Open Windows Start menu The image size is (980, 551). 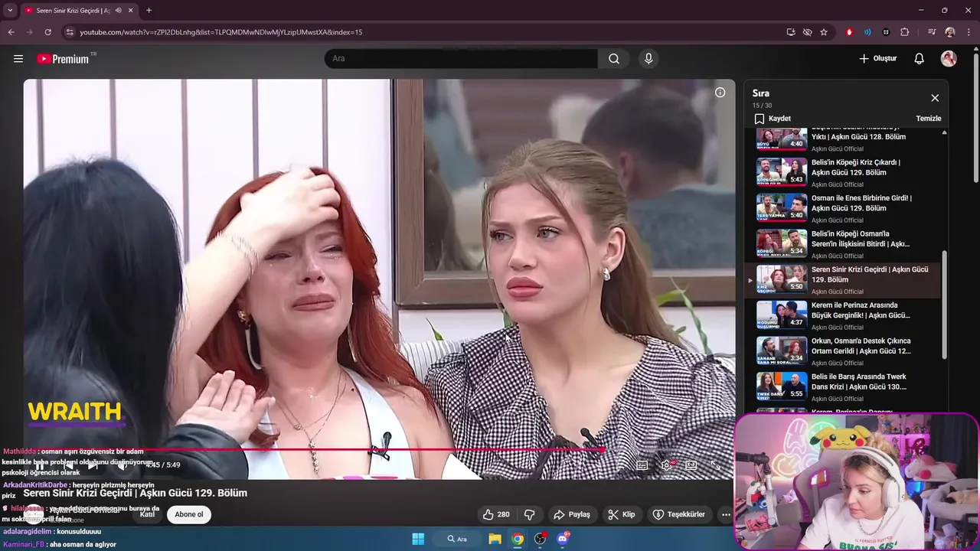click(418, 539)
